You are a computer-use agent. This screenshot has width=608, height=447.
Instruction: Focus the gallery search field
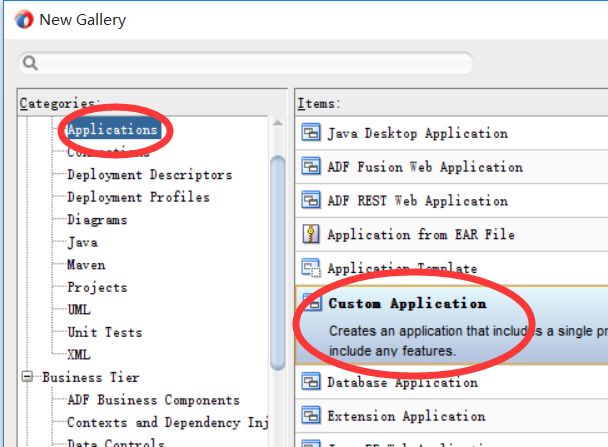(x=246, y=63)
